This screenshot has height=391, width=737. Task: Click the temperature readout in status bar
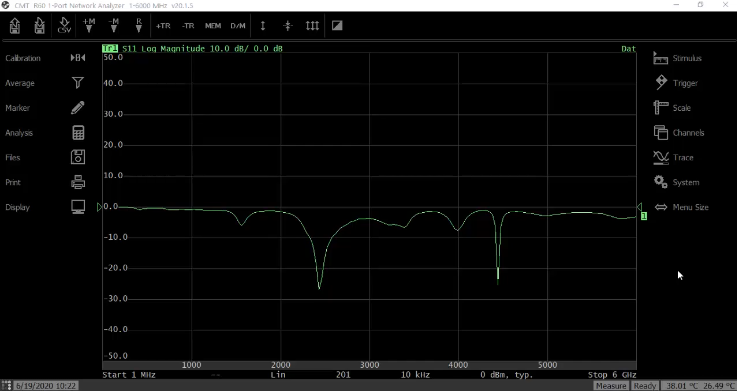[698, 386]
